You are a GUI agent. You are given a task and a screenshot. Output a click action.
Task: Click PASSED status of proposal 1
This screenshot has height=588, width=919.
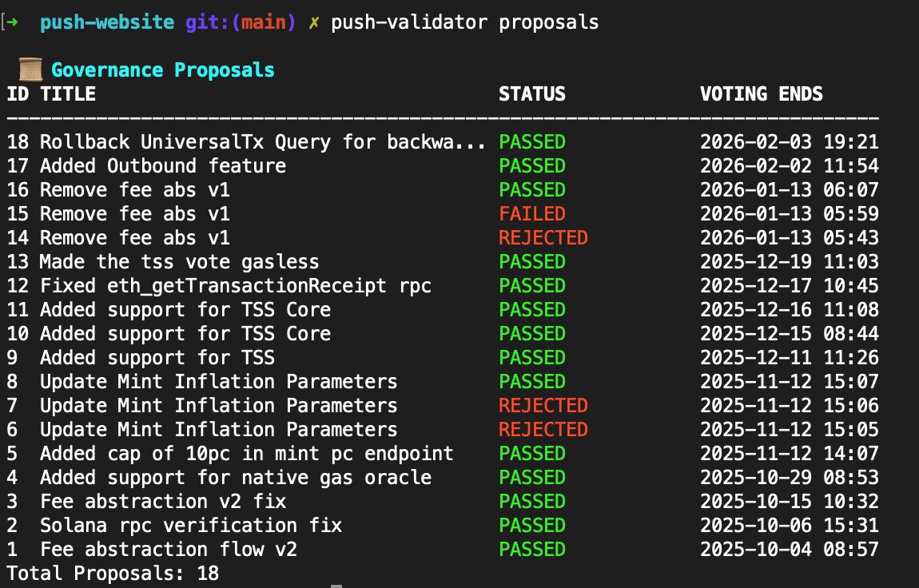[x=532, y=550]
